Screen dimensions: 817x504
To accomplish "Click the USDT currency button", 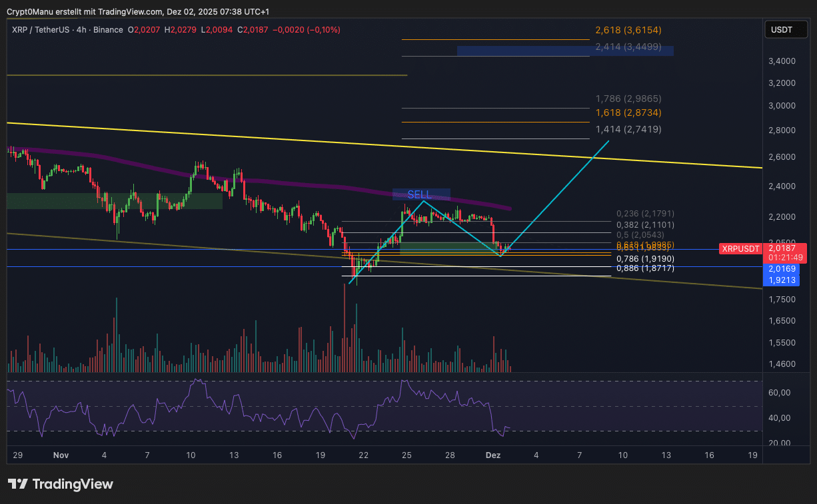I will [781, 30].
